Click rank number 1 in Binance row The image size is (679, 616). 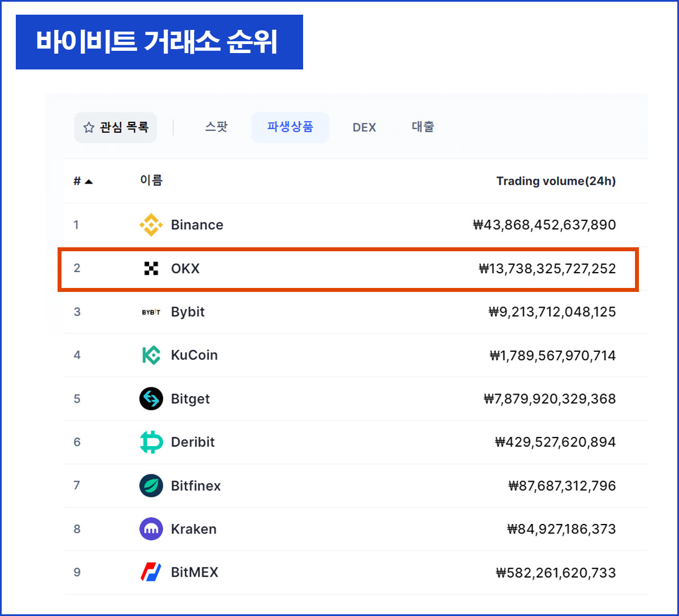point(76,225)
